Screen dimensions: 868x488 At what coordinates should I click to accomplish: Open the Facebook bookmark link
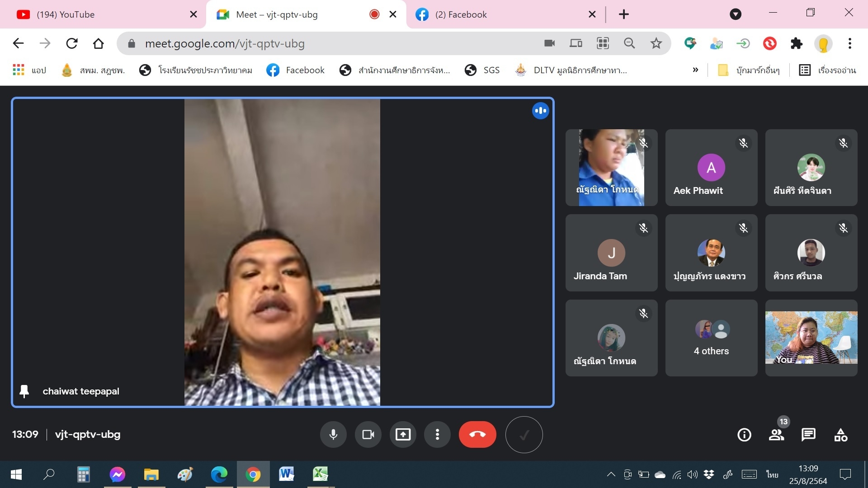coord(296,70)
